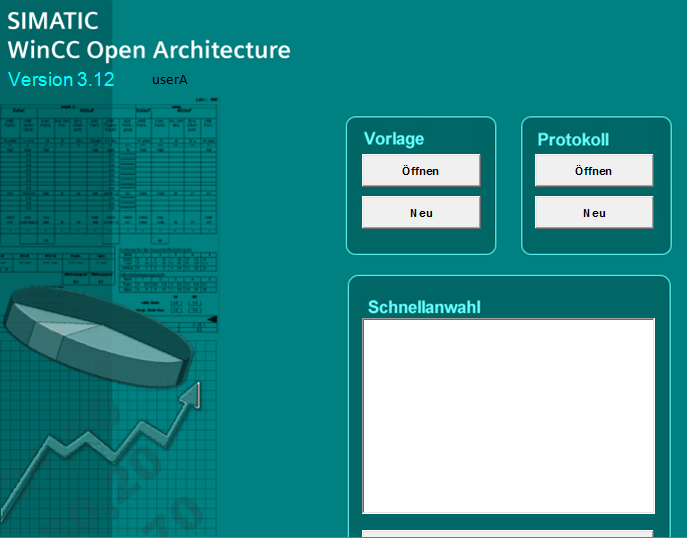Click inside the Schnellanwahl list box
This screenshot has width=687, height=539.
(508, 415)
